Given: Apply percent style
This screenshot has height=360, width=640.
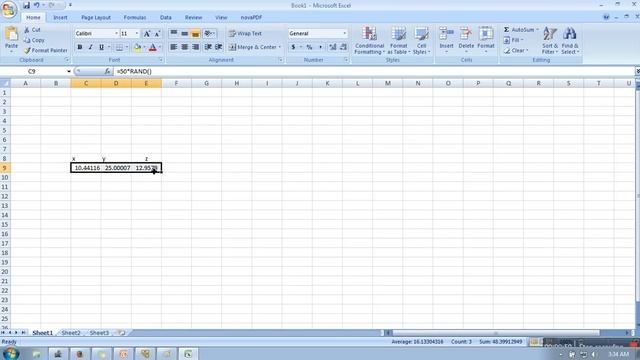Looking at the screenshot, I should (309, 47).
